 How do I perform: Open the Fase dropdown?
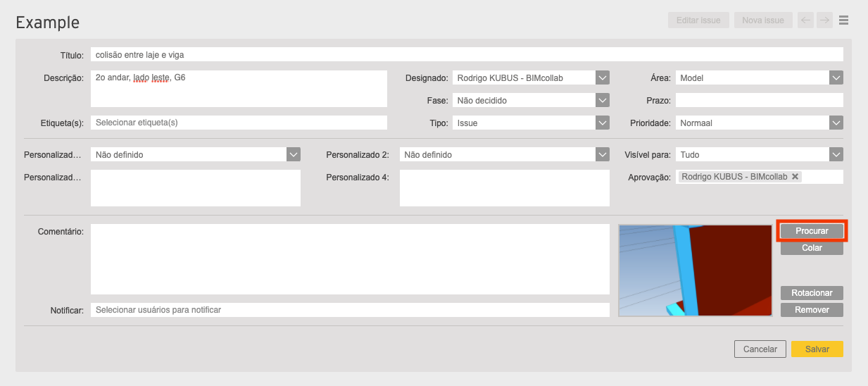click(602, 100)
